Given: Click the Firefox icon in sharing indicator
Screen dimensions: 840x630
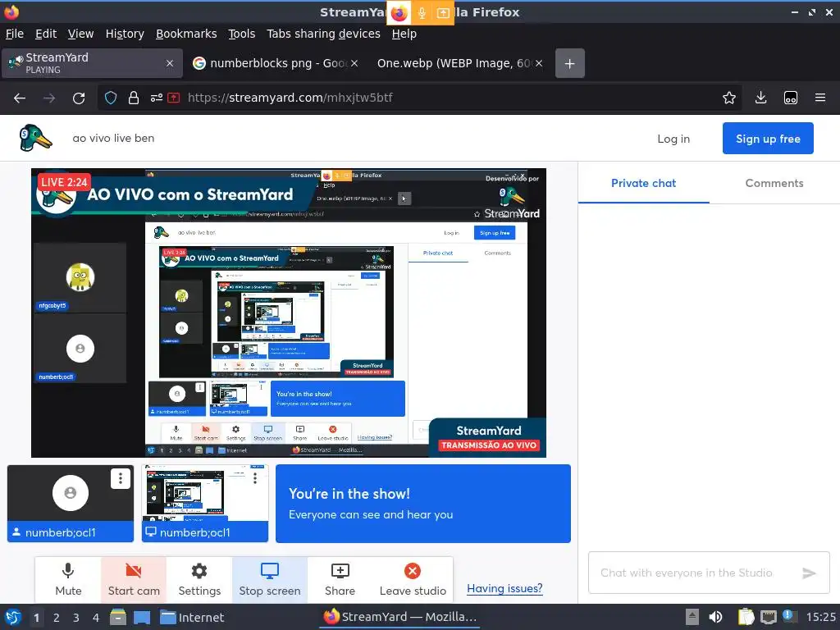Looking at the screenshot, I should (x=399, y=13).
